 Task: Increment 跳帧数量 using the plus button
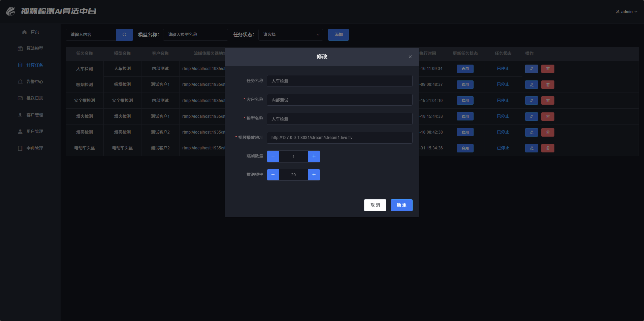point(314,156)
